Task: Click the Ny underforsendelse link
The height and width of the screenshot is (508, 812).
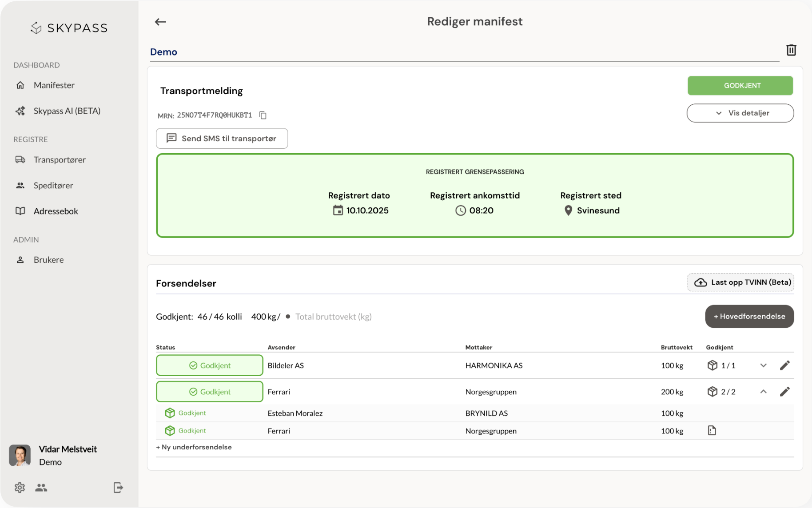Action: coord(194,447)
